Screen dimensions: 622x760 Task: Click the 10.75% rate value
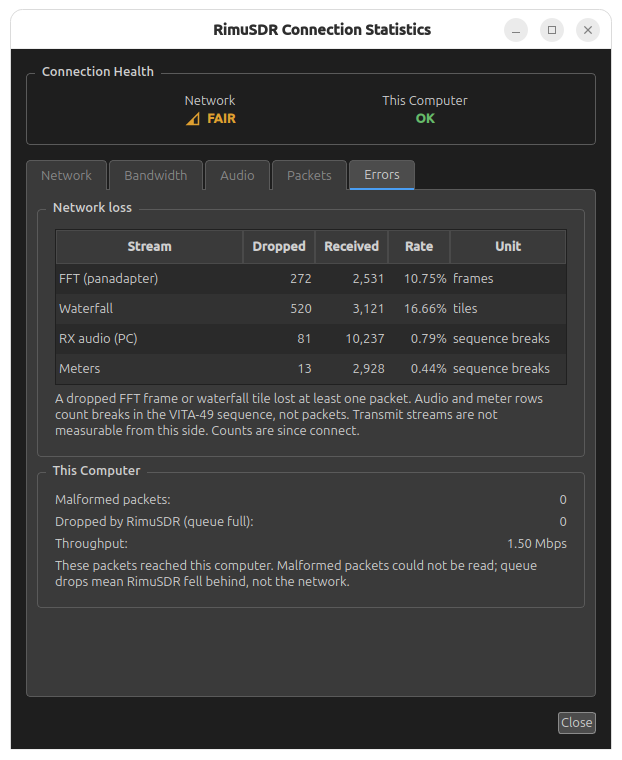[425, 279]
